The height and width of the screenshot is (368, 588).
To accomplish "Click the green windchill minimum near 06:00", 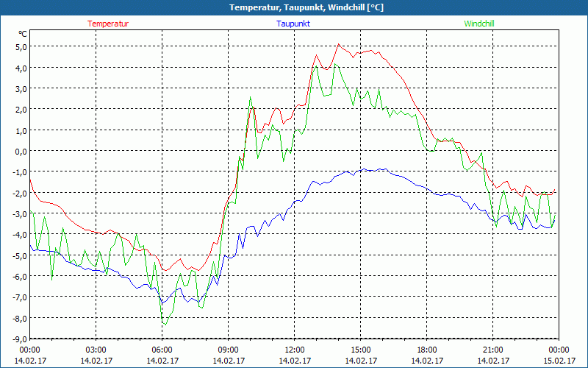I will pos(165,324).
